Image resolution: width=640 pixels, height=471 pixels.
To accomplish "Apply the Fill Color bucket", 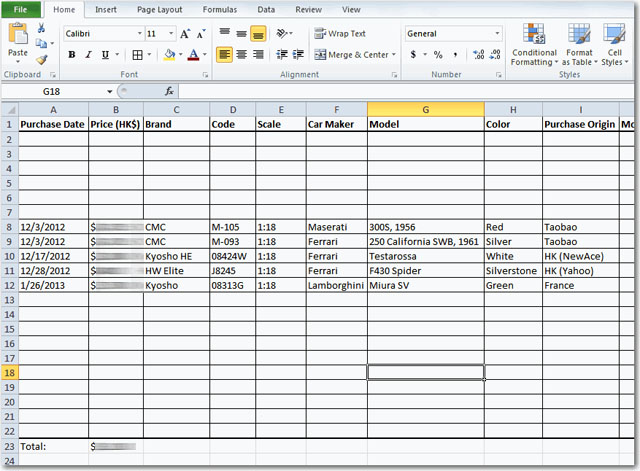I will coord(169,55).
